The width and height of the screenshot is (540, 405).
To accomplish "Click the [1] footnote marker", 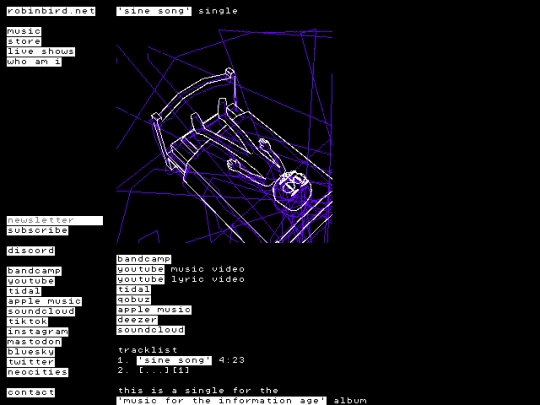I will pos(181,371).
